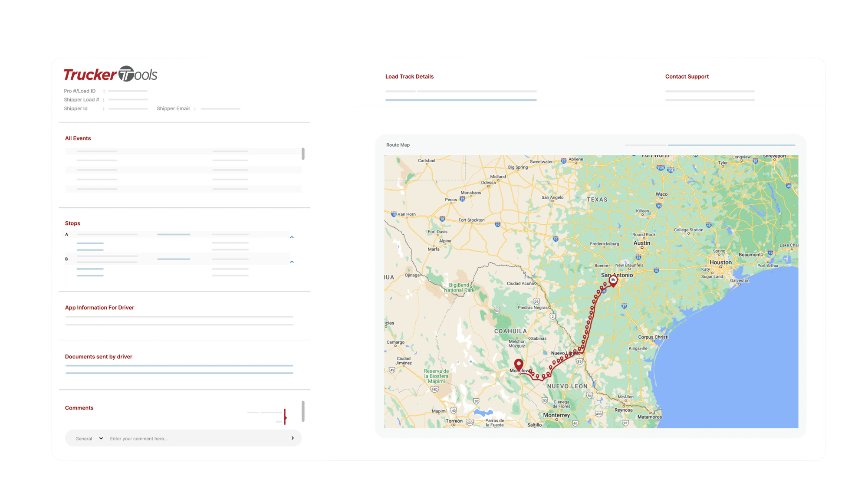Click the COAHUILA state label on map

coord(510,331)
